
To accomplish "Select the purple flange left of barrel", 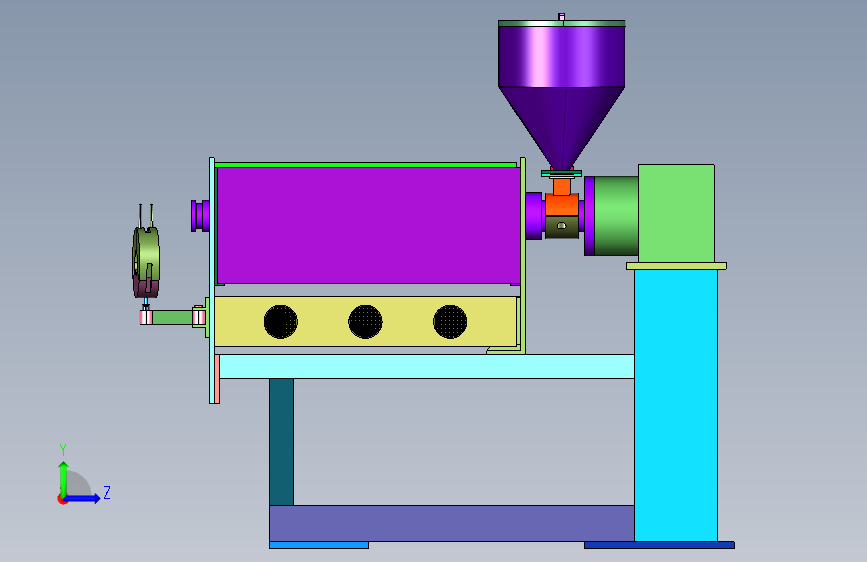I will coord(200,216).
